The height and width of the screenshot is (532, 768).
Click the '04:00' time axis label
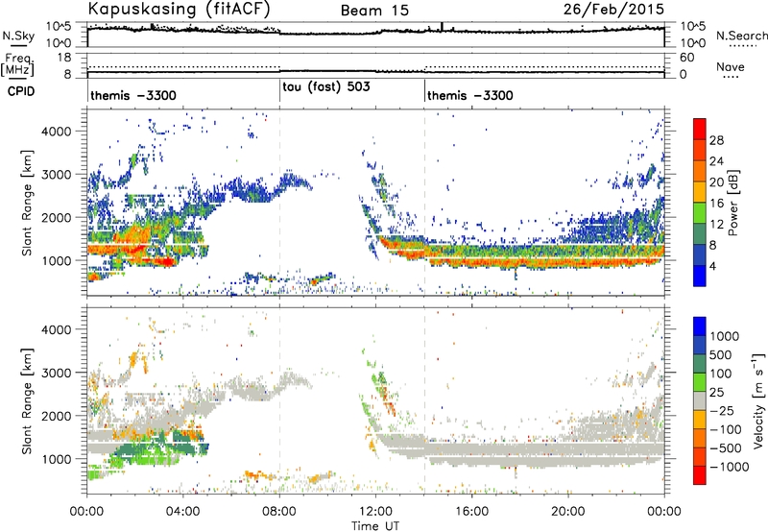tap(182, 512)
